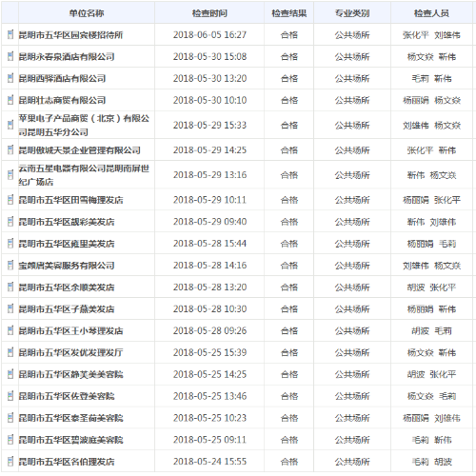Click the document icon for 昆明市五华区余顺美发店

click(x=10, y=287)
